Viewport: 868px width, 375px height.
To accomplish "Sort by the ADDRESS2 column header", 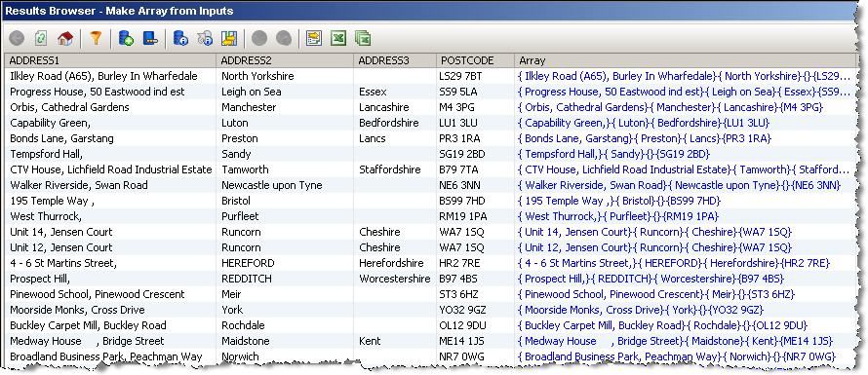I will click(285, 60).
